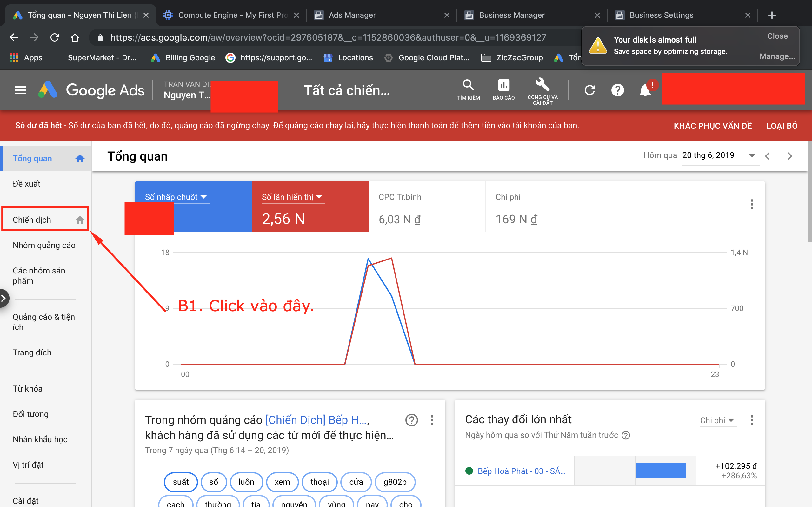Select the suất word chip

(x=181, y=482)
